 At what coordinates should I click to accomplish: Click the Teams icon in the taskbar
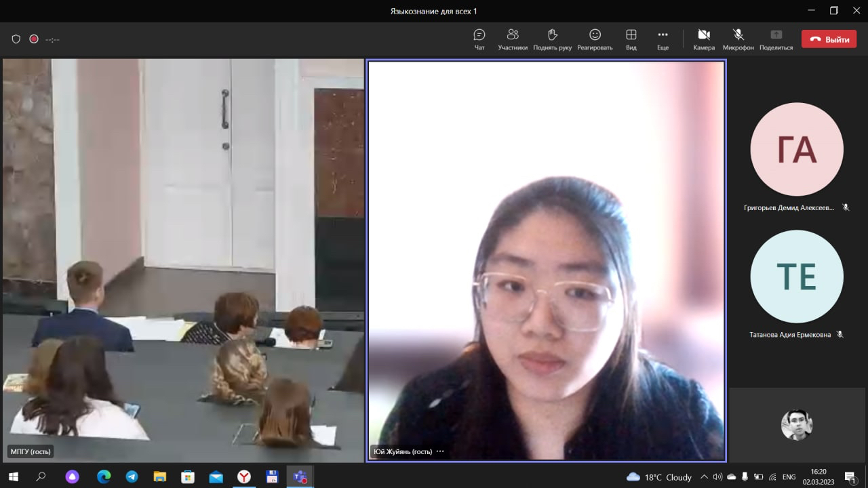point(299,476)
